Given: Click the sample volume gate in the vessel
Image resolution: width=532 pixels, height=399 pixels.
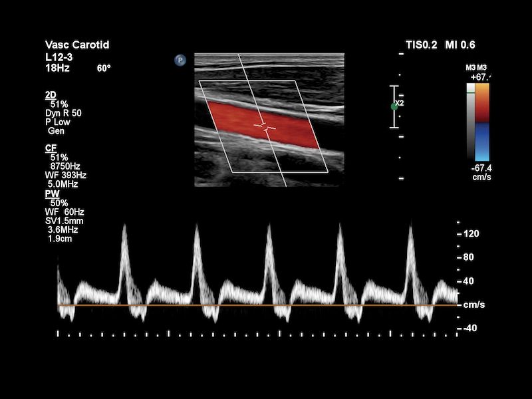Looking at the screenshot, I should (x=265, y=126).
